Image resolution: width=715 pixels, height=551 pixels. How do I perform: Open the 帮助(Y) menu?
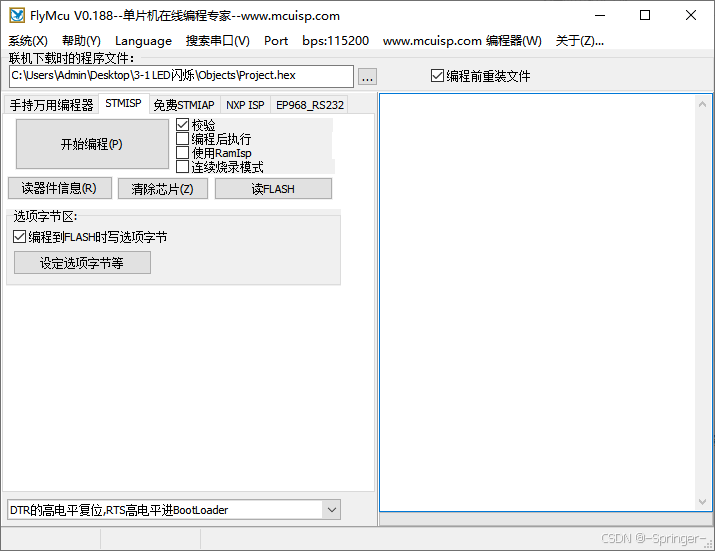click(x=81, y=41)
